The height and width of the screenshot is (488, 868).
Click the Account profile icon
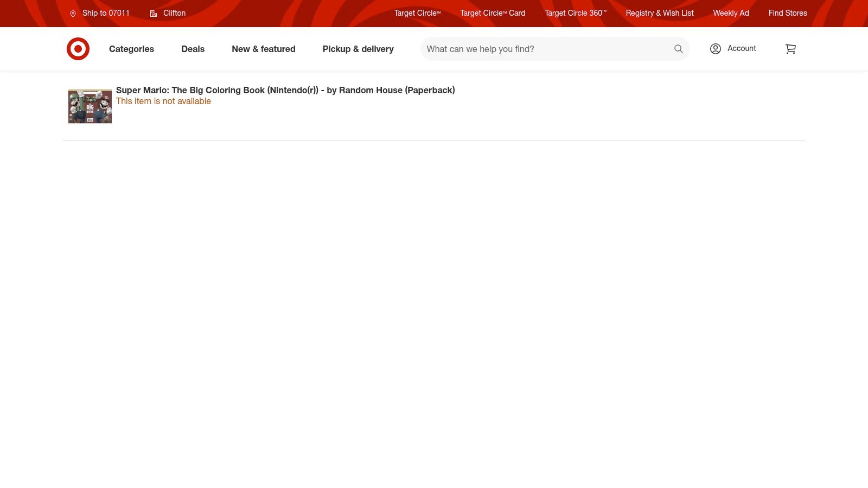point(716,49)
